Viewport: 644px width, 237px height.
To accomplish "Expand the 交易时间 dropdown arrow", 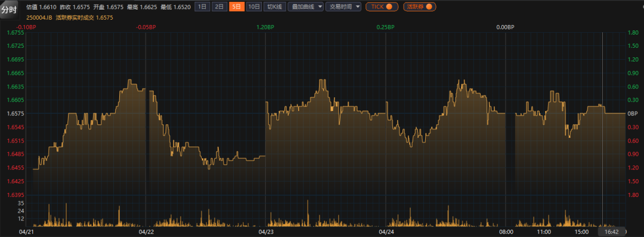I will pyautogui.click(x=358, y=7).
